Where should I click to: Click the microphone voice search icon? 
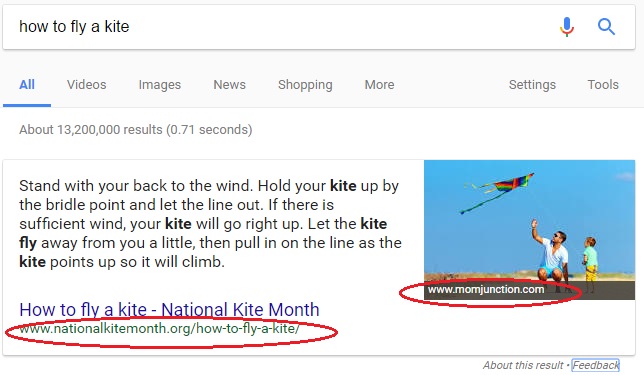(567, 27)
